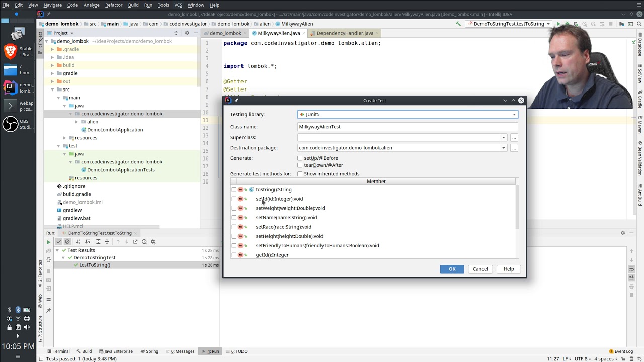Check Show inherited methods

point(300,174)
